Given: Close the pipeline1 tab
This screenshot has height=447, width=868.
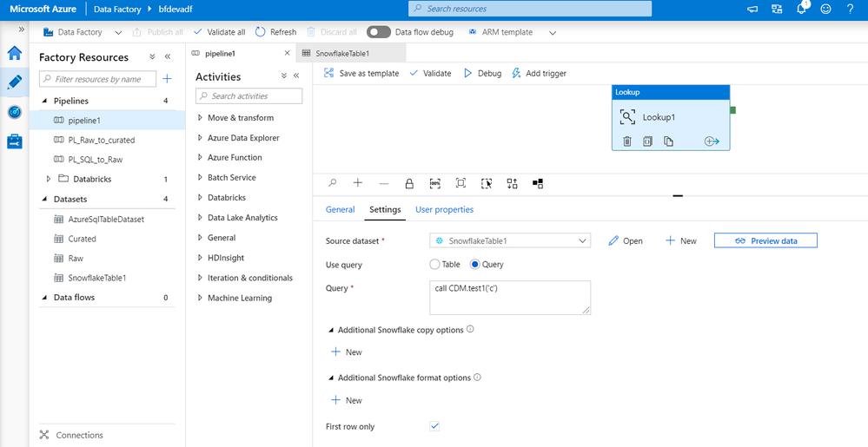Looking at the screenshot, I should pyautogui.click(x=287, y=53).
